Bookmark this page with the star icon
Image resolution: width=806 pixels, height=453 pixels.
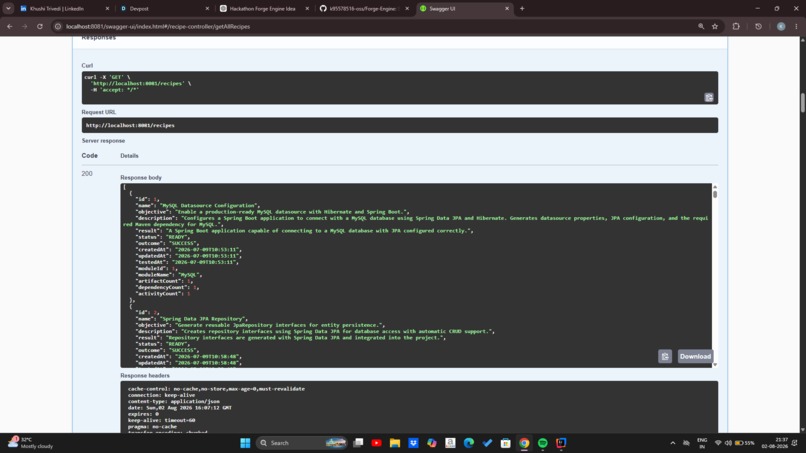pyautogui.click(x=715, y=26)
